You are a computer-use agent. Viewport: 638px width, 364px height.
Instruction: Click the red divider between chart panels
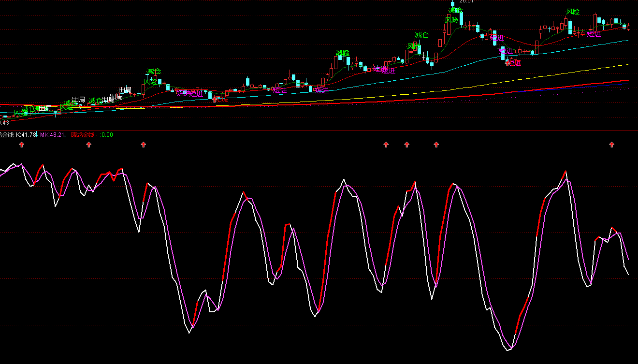pyautogui.click(x=319, y=131)
